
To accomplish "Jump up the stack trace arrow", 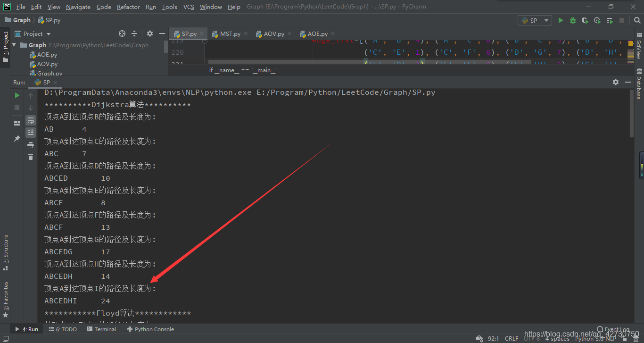I will click(x=31, y=95).
